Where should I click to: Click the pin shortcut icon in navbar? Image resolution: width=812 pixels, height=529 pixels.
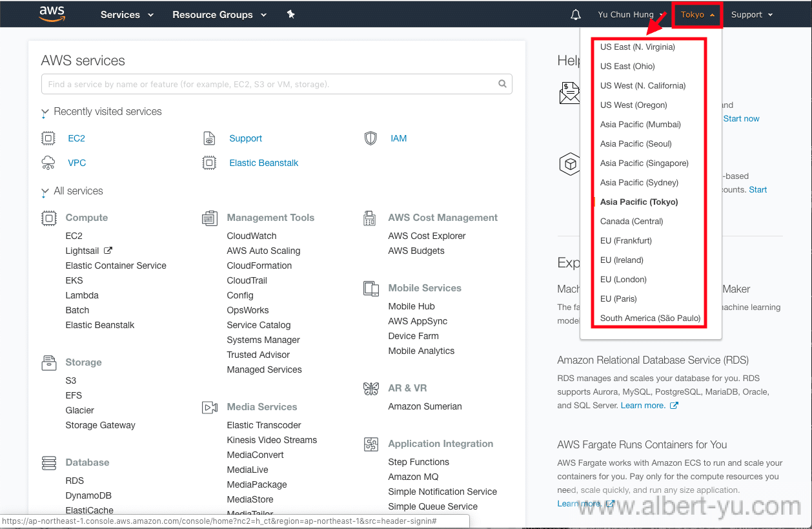click(x=291, y=14)
